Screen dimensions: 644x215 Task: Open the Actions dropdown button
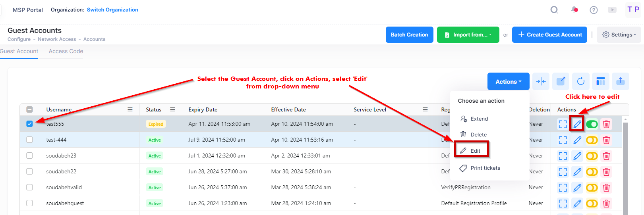(x=508, y=82)
